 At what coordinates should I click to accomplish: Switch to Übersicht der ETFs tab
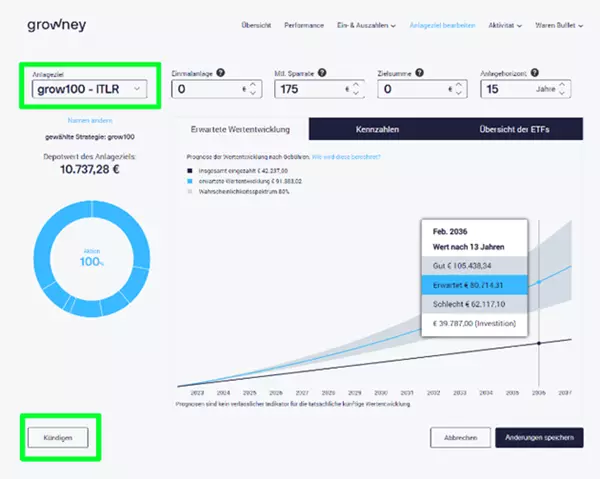[x=514, y=129]
